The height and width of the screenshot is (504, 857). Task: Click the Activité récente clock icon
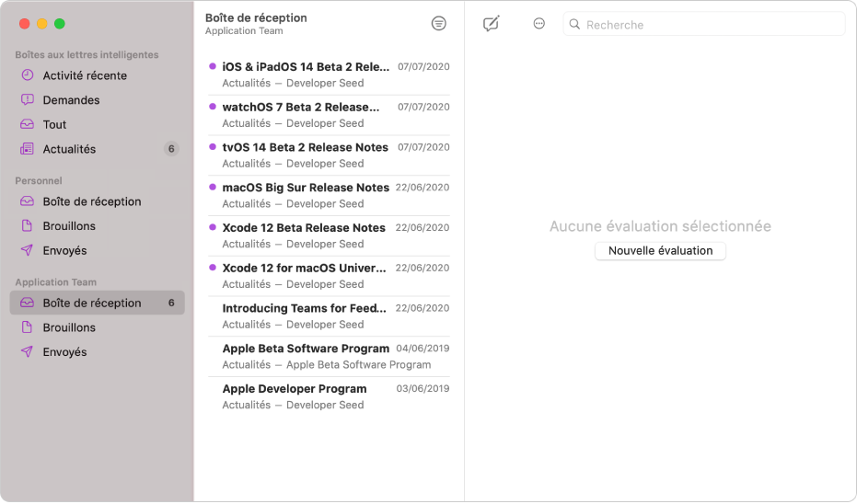[x=28, y=75]
